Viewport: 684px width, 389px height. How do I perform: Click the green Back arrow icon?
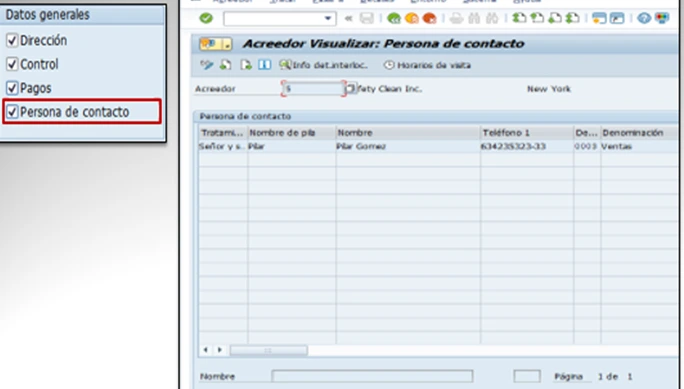coord(393,18)
